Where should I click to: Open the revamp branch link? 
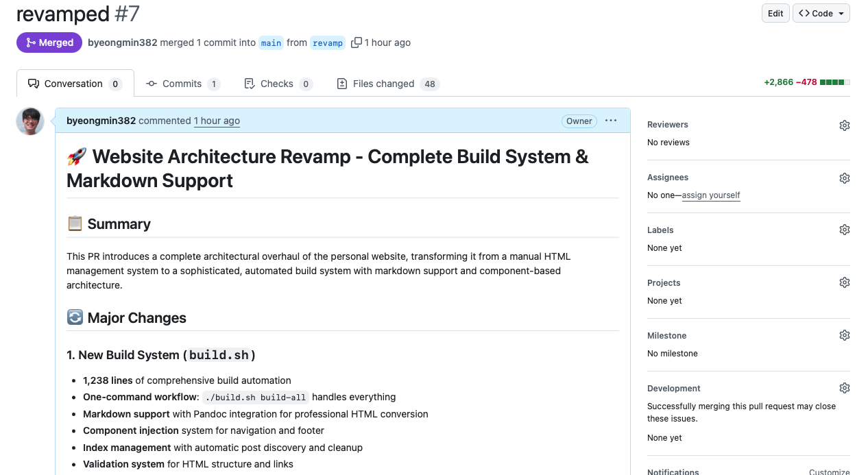(x=327, y=43)
